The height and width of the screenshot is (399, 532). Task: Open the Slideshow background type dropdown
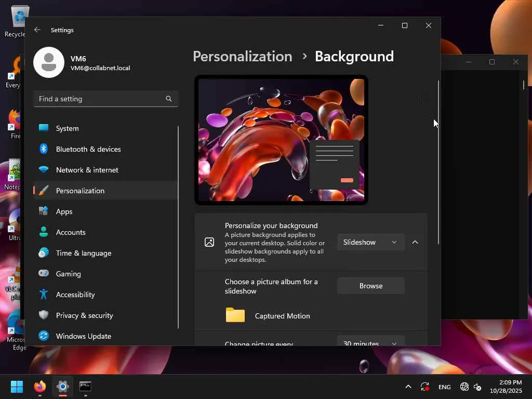(370, 242)
